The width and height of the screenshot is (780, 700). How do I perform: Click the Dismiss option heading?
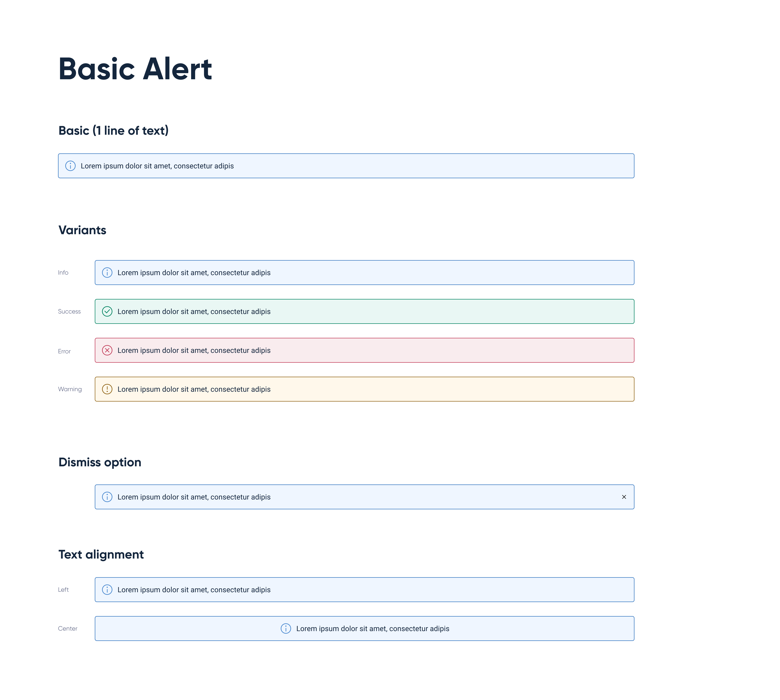tap(100, 462)
